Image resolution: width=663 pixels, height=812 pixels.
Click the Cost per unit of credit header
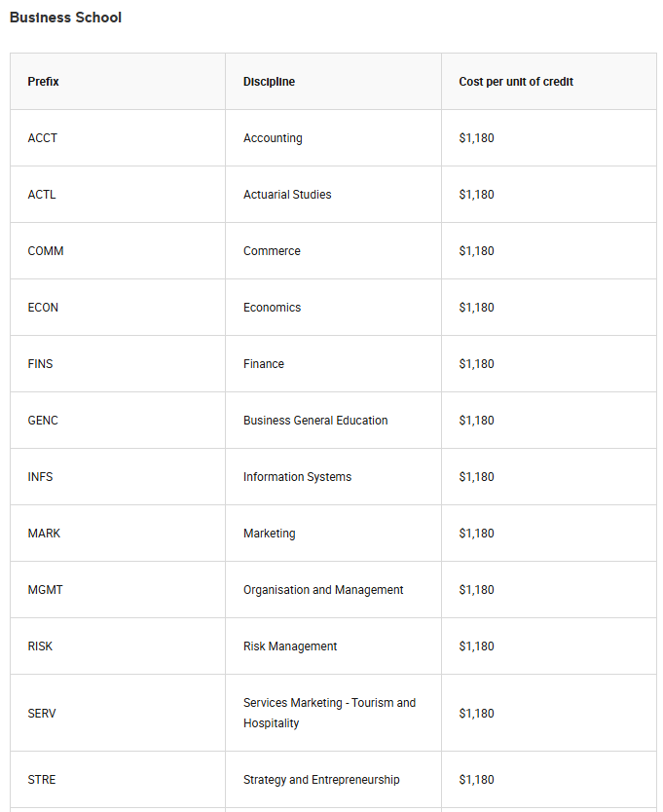[516, 82]
